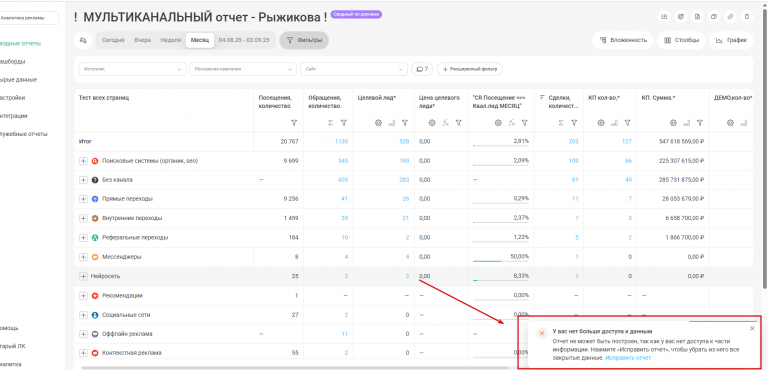
Task: Expand the Поисковые системы row
Action: [x=83, y=161]
